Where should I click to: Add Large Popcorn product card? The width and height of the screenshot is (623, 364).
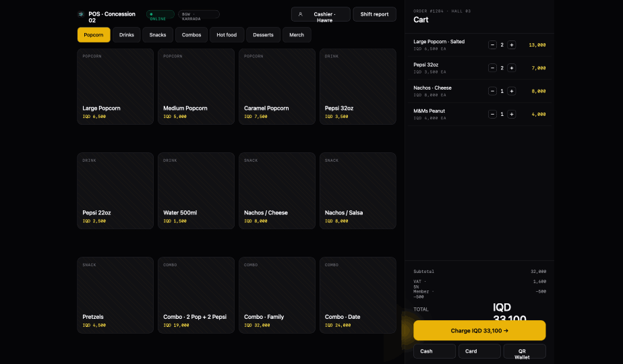[x=115, y=87]
